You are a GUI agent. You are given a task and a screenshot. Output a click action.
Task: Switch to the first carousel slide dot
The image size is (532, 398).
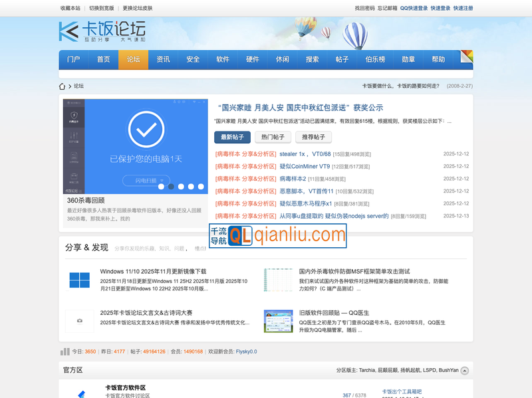pyautogui.click(x=161, y=187)
